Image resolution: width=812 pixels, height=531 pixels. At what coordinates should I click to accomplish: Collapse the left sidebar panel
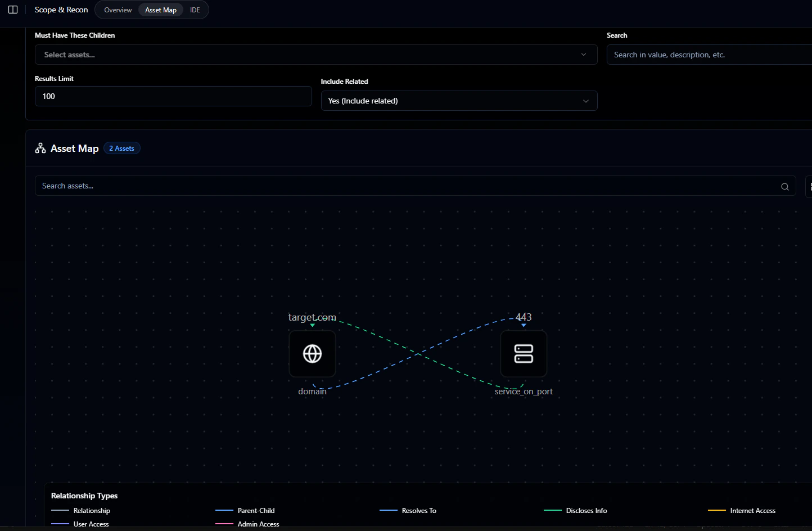click(x=12, y=10)
